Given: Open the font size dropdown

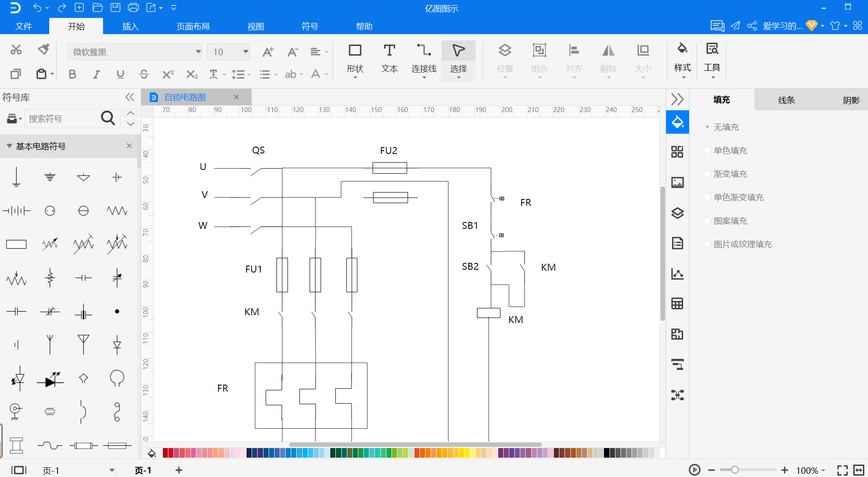Looking at the screenshot, I should tap(246, 51).
